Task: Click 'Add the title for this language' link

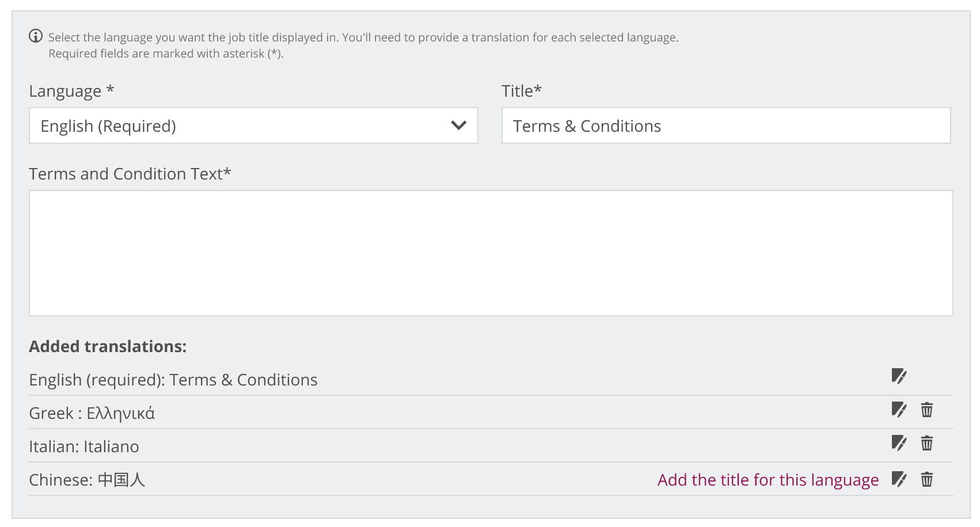Action: coord(768,480)
